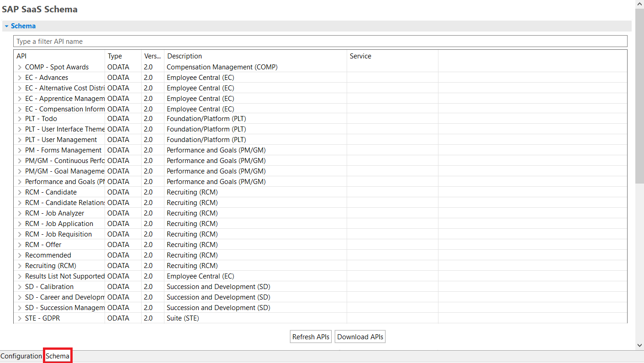
Task: Expand the RCM - Job Requisition node
Action: [19, 234]
